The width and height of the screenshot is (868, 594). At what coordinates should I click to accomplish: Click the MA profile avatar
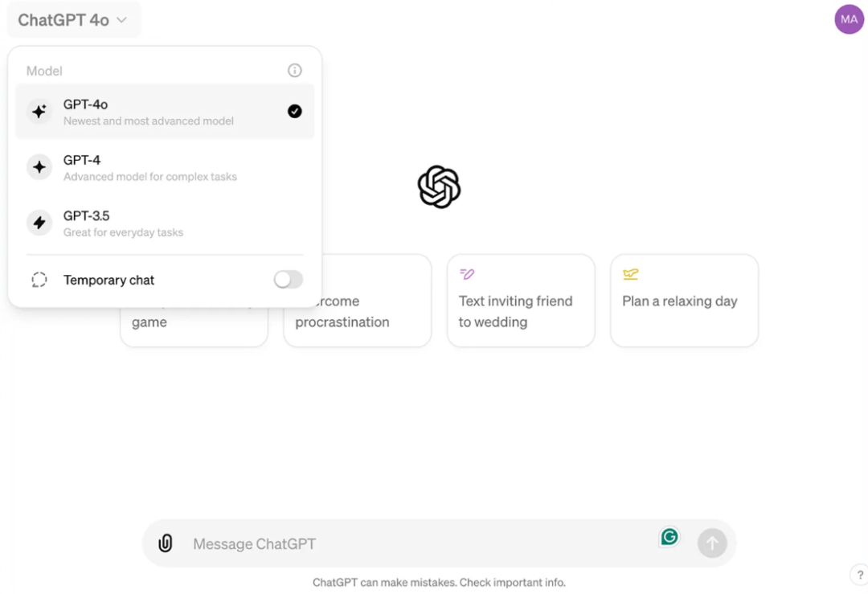(849, 19)
